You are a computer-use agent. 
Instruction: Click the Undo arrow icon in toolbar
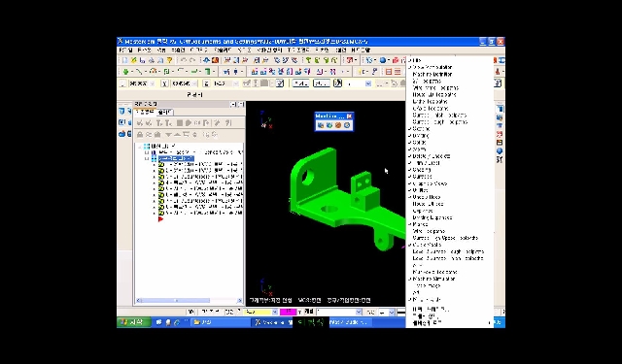click(x=184, y=60)
